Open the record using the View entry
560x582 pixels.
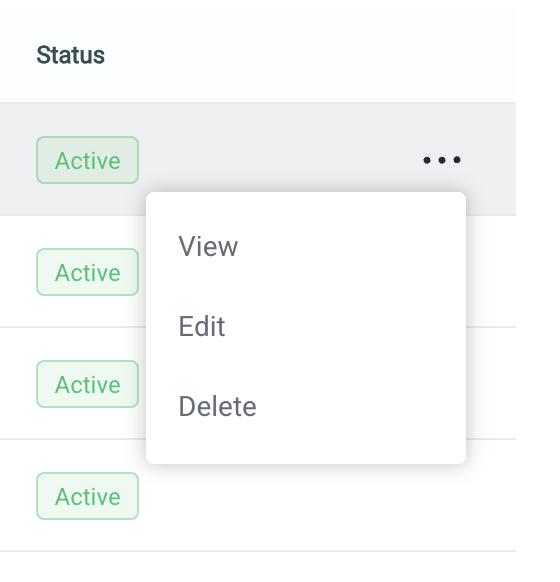point(306,246)
